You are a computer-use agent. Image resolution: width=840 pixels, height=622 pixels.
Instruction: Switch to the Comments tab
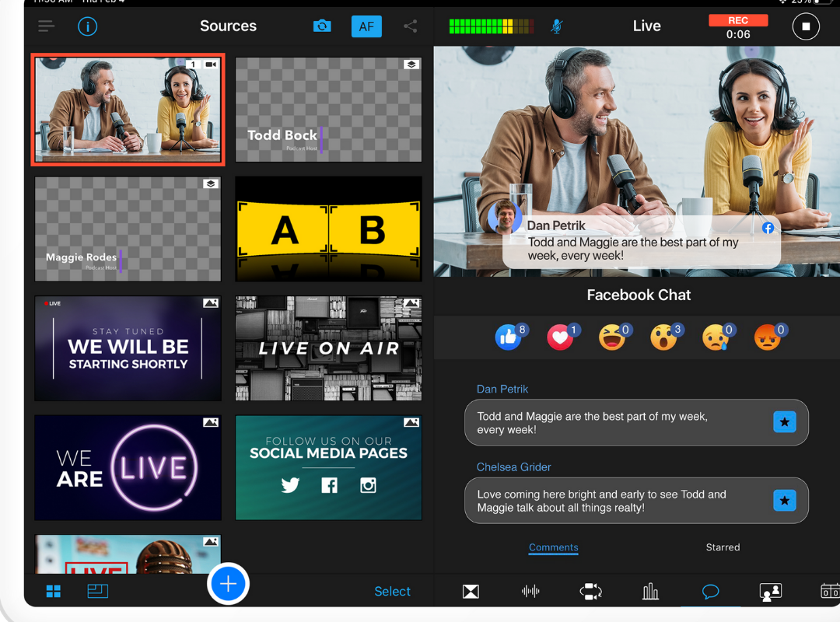click(x=554, y=547)
